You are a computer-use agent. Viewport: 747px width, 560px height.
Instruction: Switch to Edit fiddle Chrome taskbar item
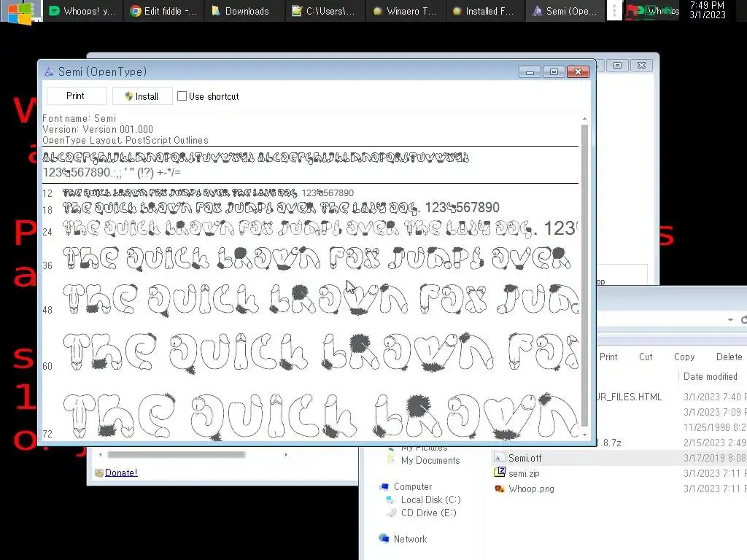[x=163, y=11]
